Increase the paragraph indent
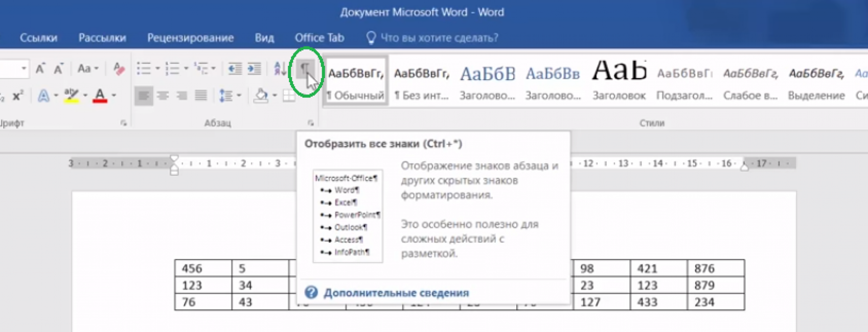Viewport: 868px width, 332px height. 254,69
